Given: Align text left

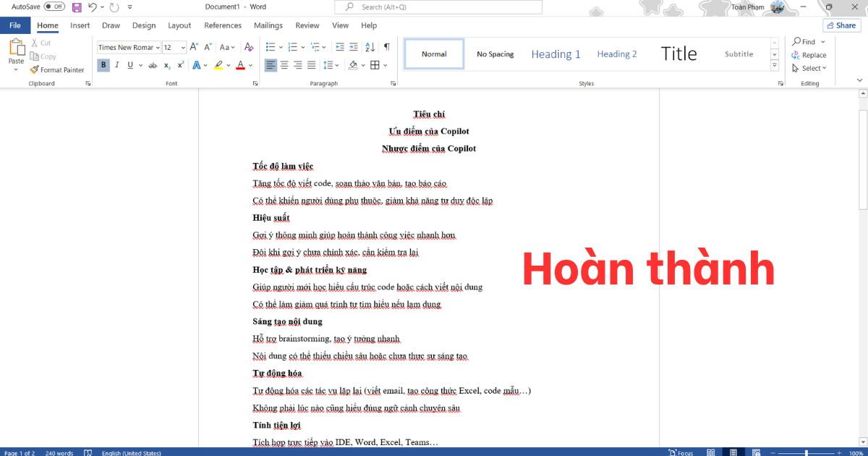Looking at the screenshot, I should click(x=271, y=65).
